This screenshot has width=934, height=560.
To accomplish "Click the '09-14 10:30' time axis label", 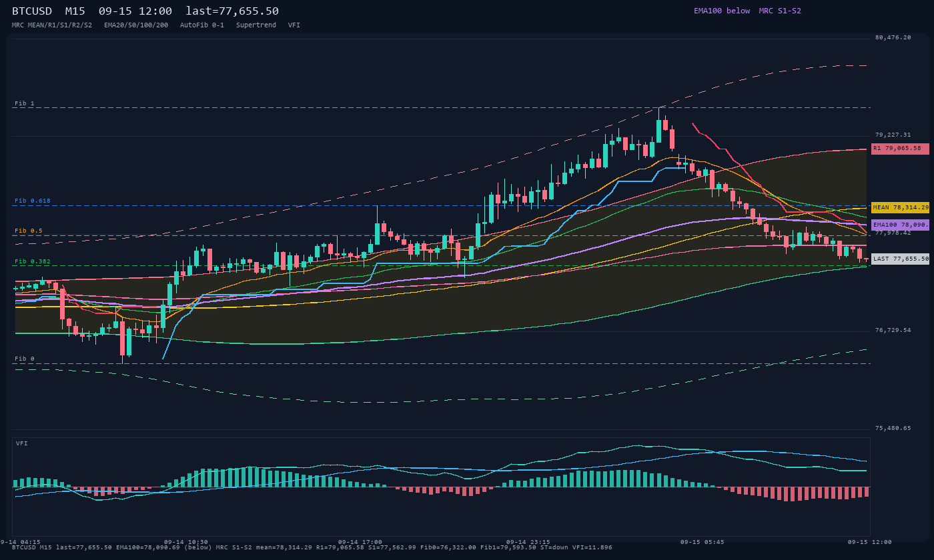I will (x=185, y=542).
